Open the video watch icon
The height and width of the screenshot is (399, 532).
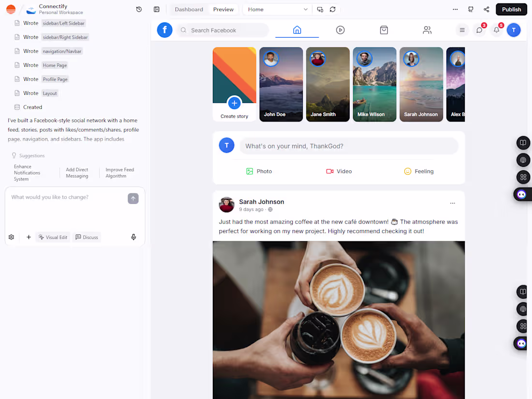[340, 30]
